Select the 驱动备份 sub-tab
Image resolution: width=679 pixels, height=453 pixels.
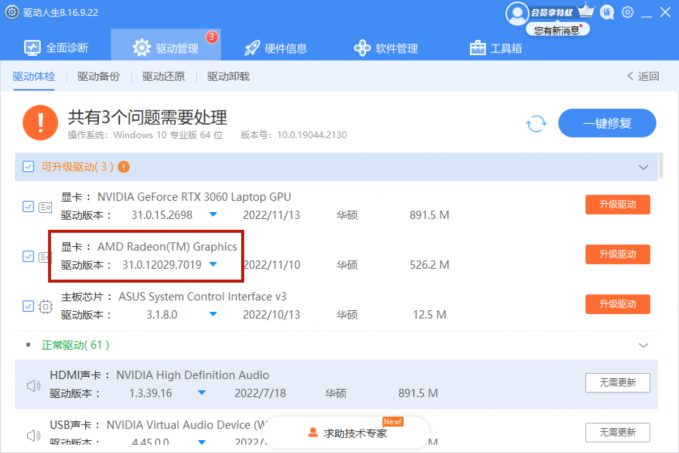[99, 77]
